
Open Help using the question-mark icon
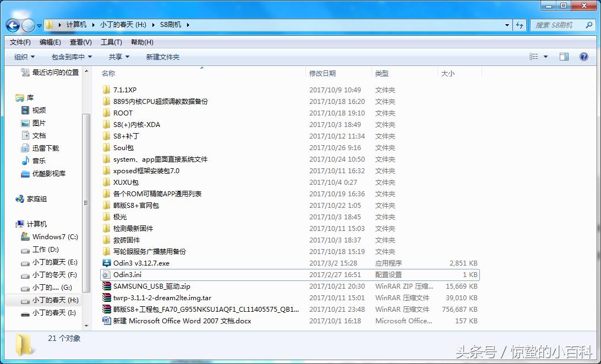584,57
